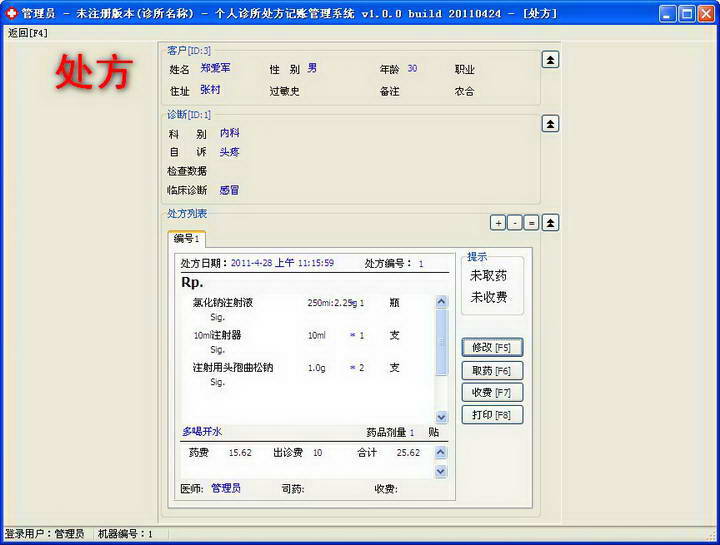This screenshot has width=720, height=545.
Task: Click department value 内科
Action: coord(230,133)
